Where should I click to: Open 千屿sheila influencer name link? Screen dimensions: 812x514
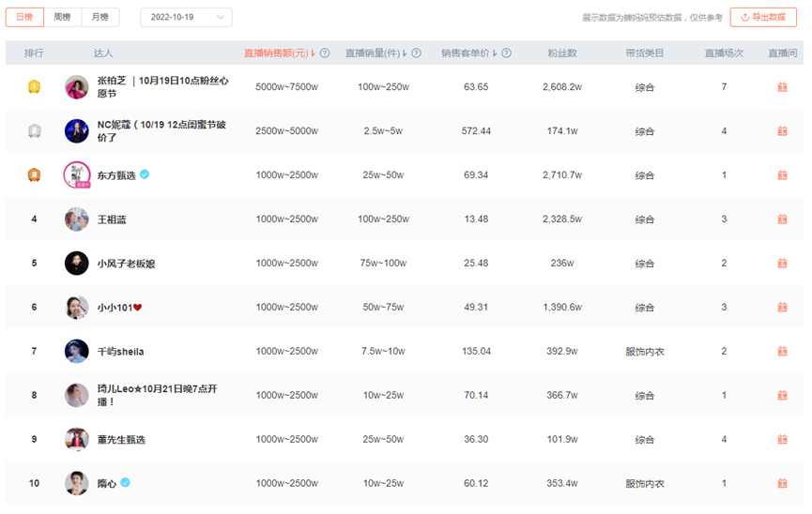[120, 352]
